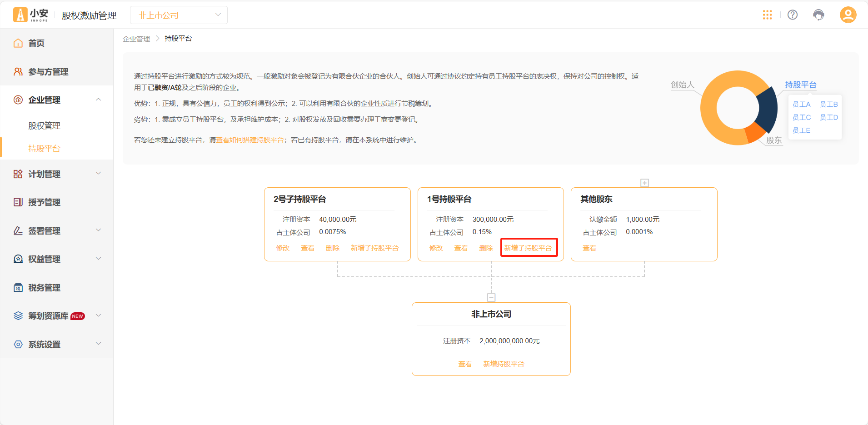Click the 持股平台 label on the chart
Image resolution: width=868 pixels, height=425 pixels.
801,85
